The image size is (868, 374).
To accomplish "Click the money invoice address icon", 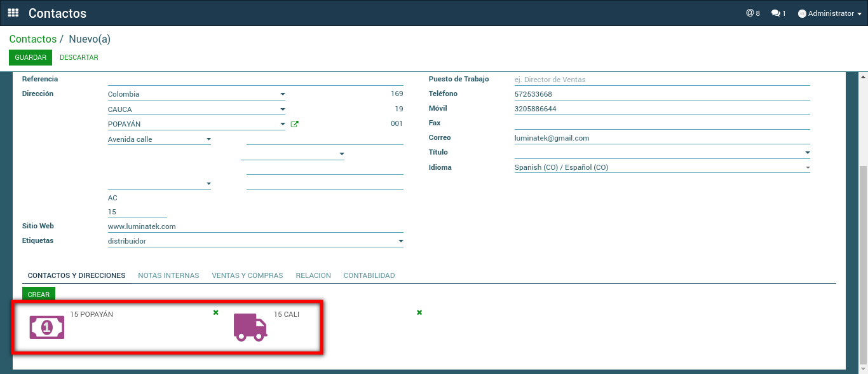I will 47,327.
